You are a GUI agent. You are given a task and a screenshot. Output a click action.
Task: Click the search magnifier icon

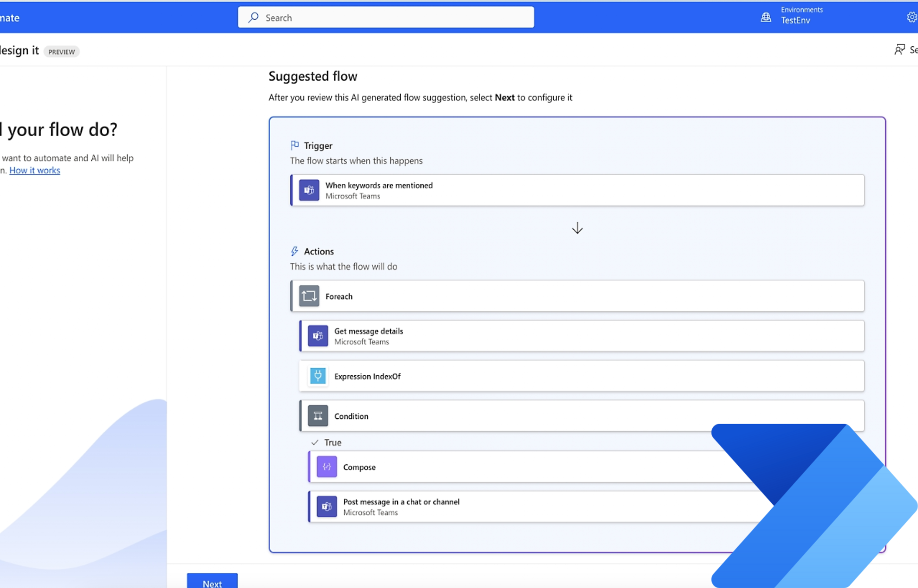click(x=253, y=18)
